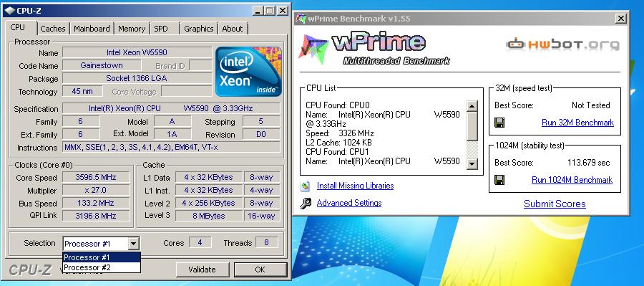Minimize the CPU-Z window
Screen dimensions: 644x286
[x=257, y=11]
